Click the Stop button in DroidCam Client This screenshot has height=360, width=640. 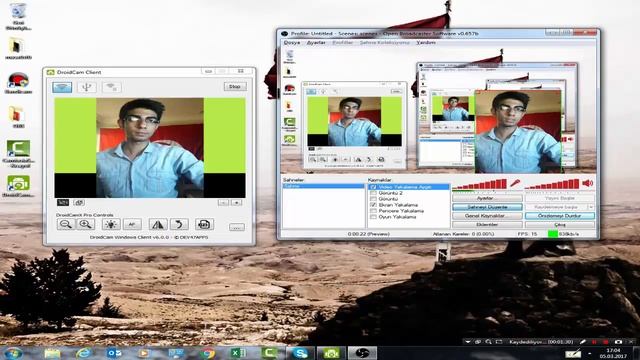(235, 87)
